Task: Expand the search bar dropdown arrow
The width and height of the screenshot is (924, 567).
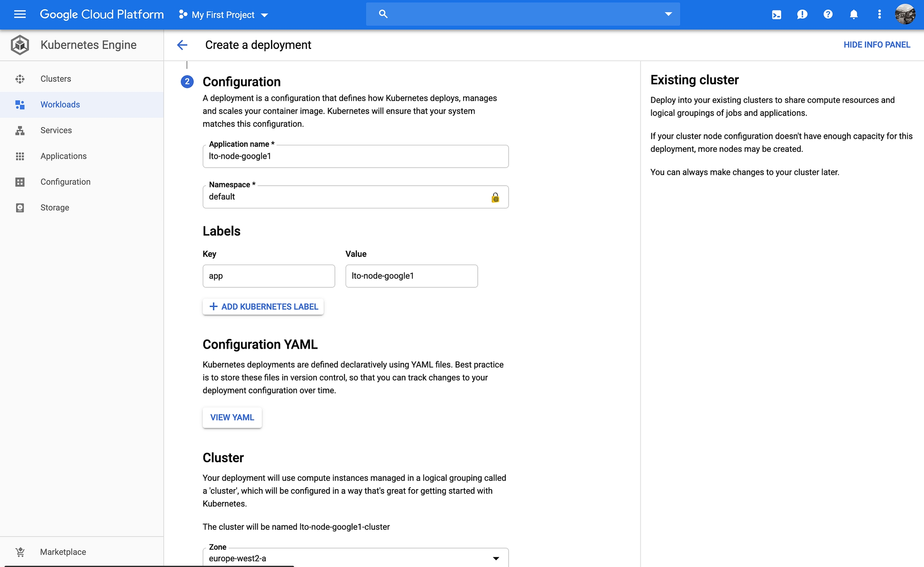Action: [x=668, y=14]
